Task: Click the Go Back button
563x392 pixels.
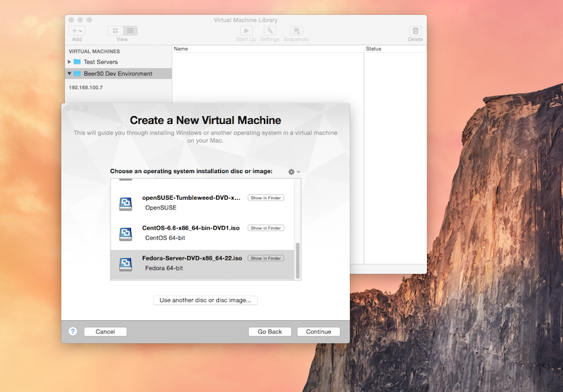Action: pyautogui.click(x=270, y=331)
